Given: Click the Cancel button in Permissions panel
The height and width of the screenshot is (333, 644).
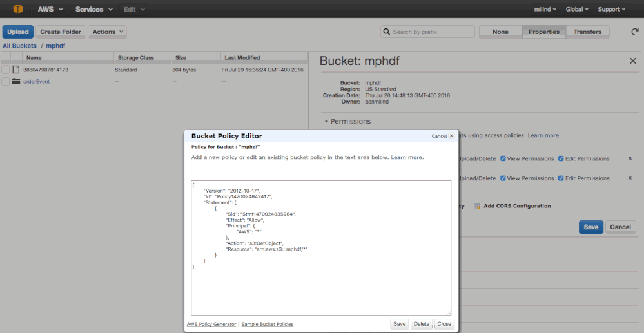Looking at the screenshot, I should [620, 227].
